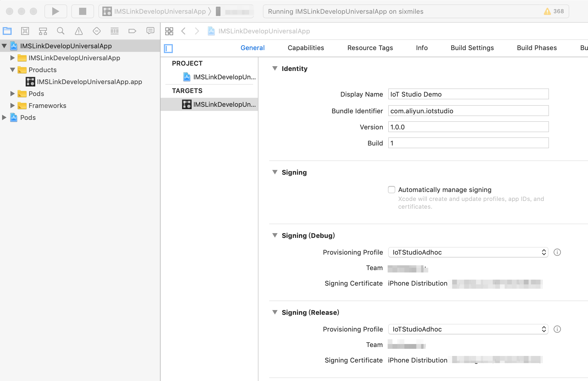Collapse the Signing (Release) section
Screen dimensions: 588x381
(275, 312)
